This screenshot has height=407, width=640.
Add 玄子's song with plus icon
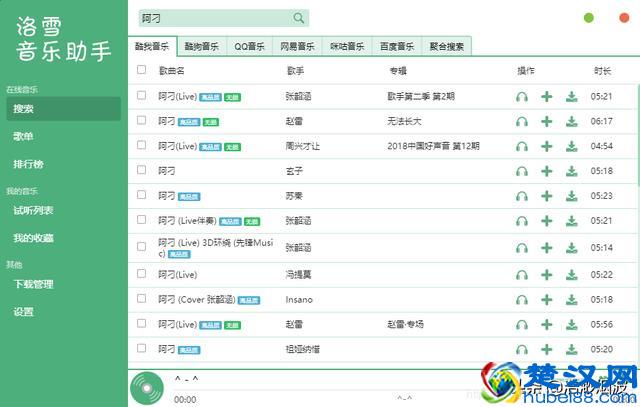tap(547, 171)
